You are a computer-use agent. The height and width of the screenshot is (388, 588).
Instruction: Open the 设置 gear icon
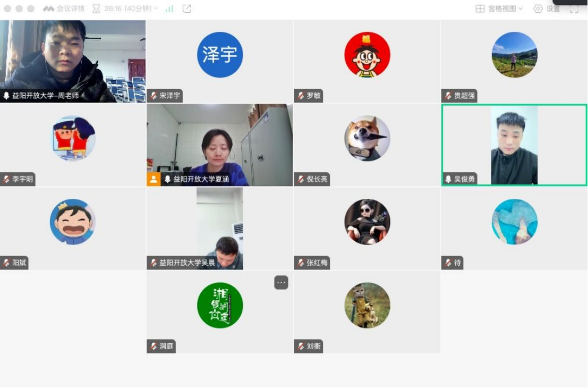pos(538,9)
